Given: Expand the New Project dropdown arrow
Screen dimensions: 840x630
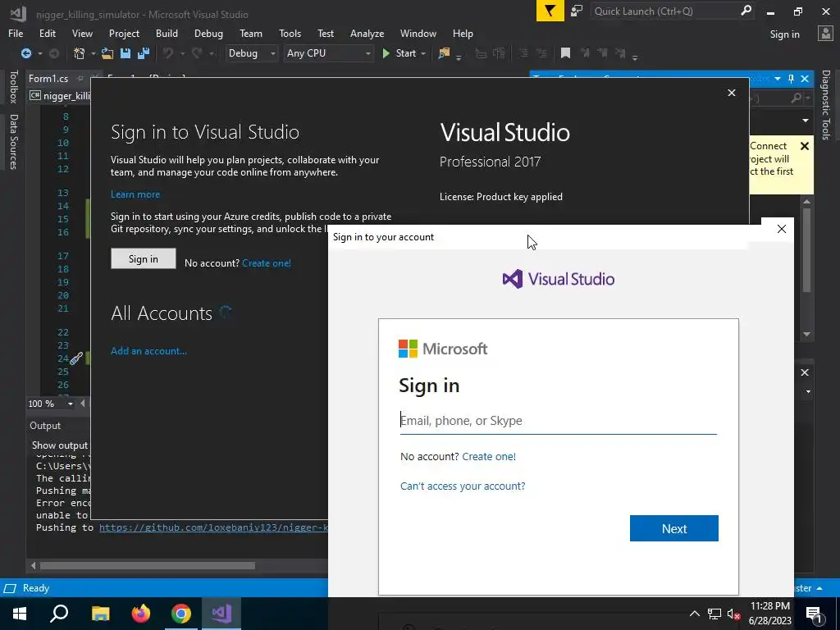Looking at the screenshot, I should [93, 53].
